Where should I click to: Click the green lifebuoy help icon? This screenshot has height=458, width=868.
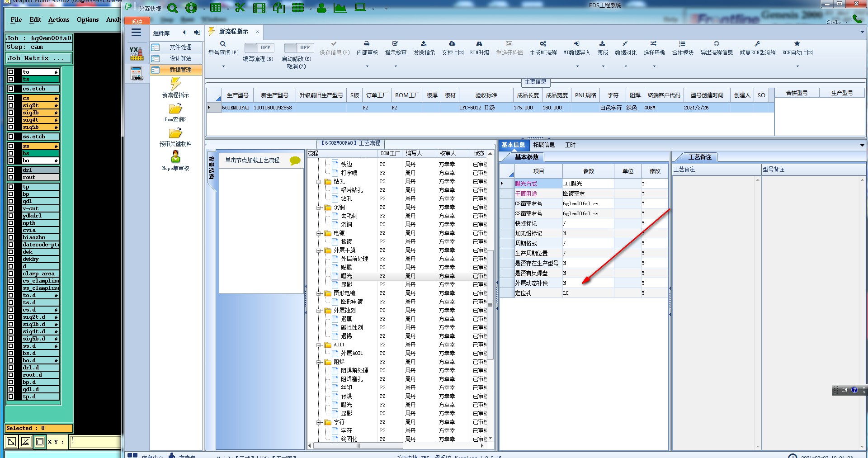pos(191,8)
